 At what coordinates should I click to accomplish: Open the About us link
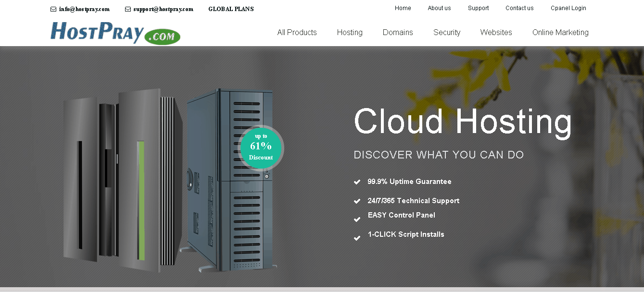[x=439, y=8]
